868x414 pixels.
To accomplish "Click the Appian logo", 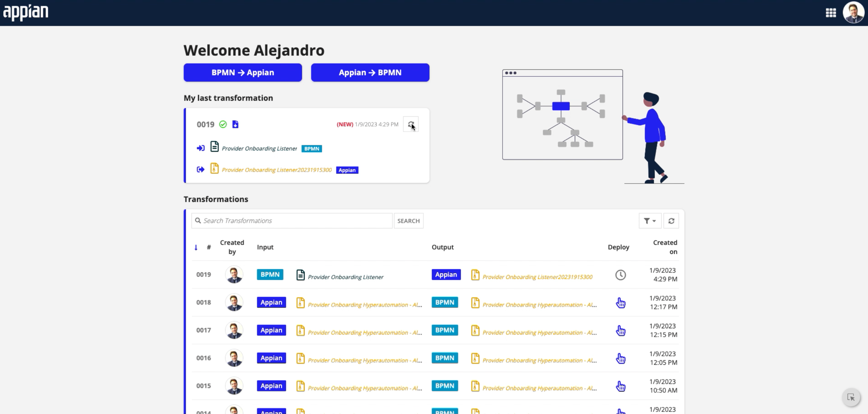I will point(26,12).
